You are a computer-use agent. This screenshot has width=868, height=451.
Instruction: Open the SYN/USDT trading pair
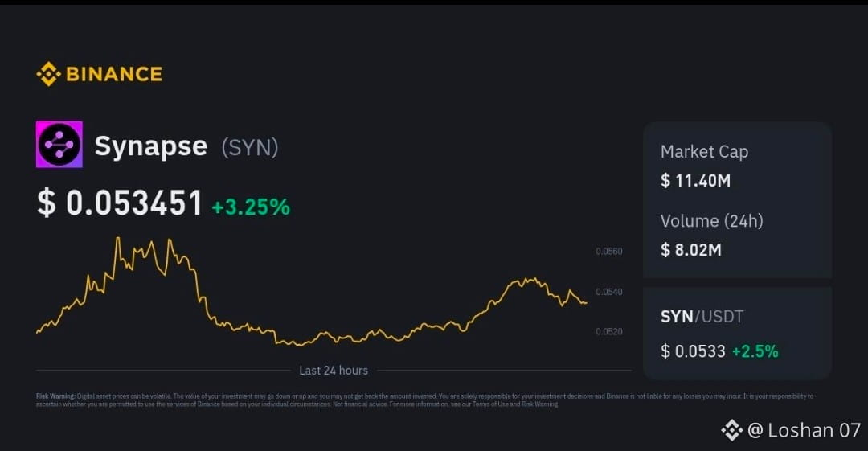(702, 317)
